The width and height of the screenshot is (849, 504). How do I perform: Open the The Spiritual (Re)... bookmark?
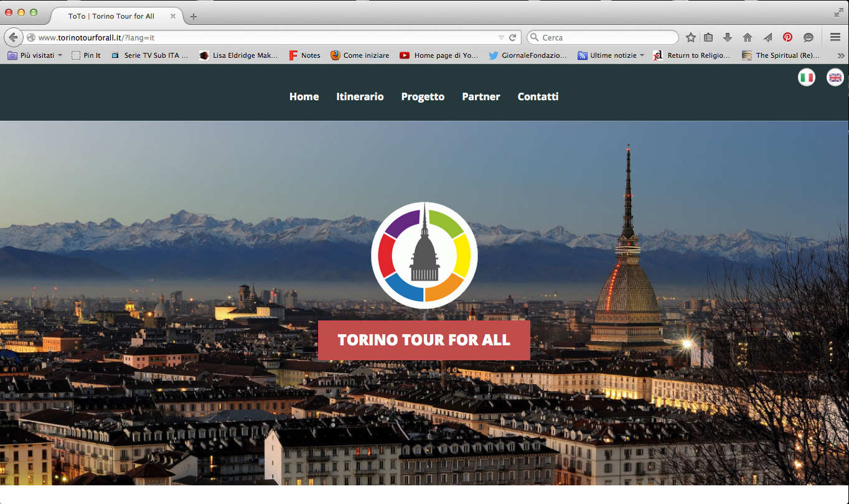point(781,55)
